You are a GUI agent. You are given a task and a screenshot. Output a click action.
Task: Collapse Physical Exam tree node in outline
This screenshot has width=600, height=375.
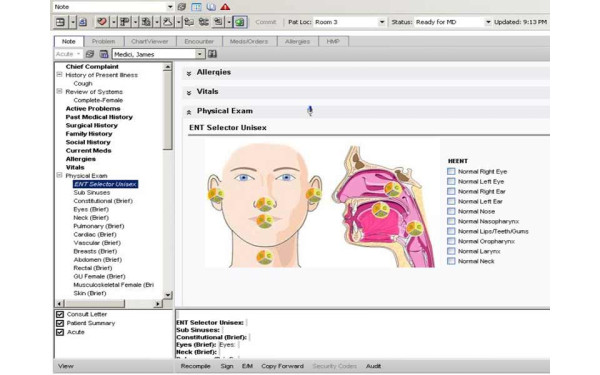pos(59,175)
